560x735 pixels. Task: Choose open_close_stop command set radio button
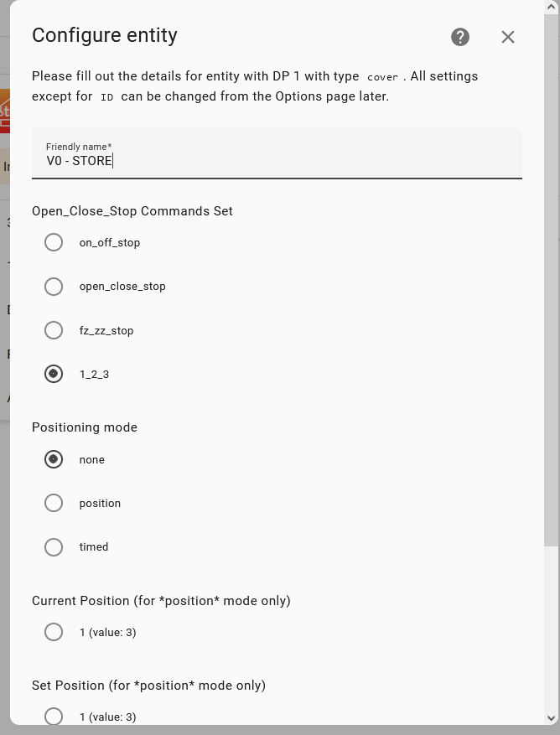(x=54, y=287)
